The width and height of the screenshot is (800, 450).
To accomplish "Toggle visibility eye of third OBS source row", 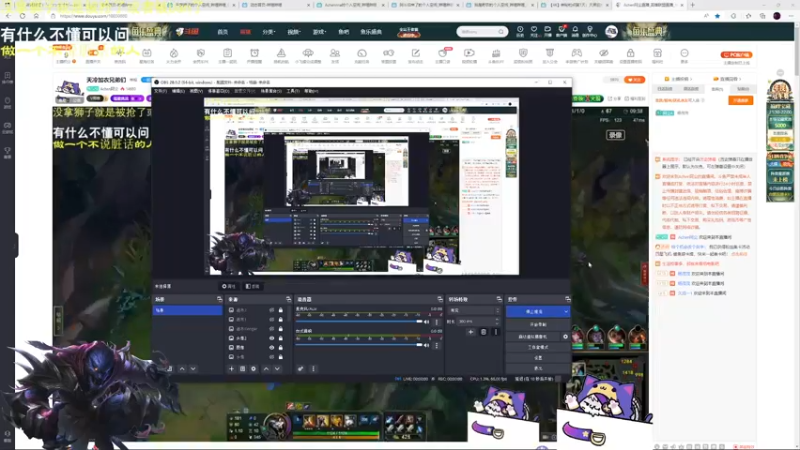I will (x=271, y=329).
